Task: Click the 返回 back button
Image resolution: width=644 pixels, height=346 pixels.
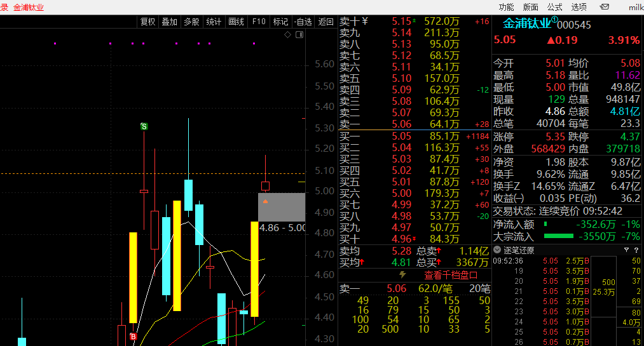Action: pos(325,22)
